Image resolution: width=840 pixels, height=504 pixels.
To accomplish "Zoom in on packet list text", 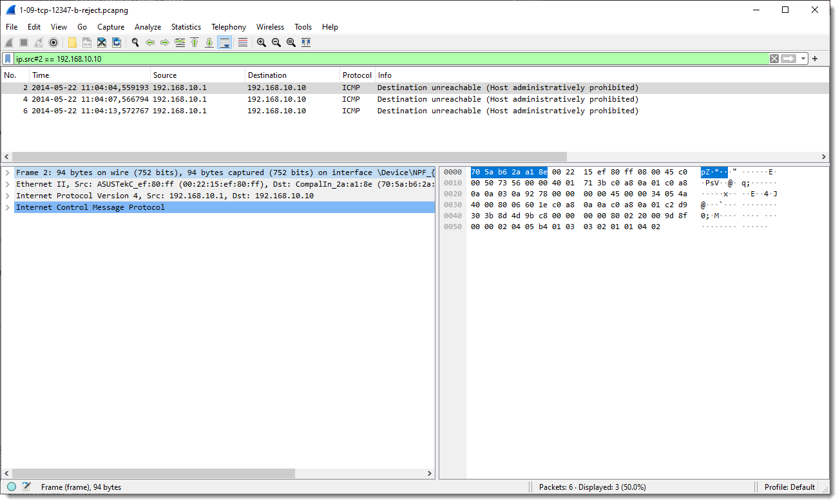I will [x=262, y=42].
